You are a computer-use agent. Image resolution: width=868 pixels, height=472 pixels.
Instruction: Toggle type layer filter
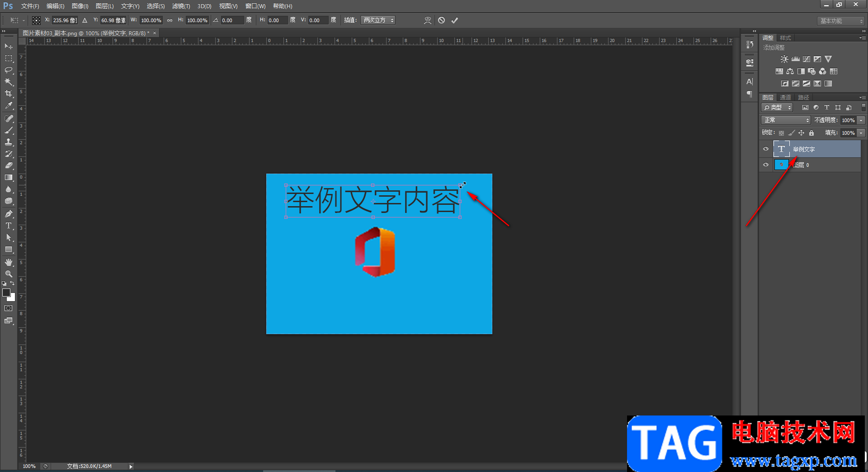point(827,108)
